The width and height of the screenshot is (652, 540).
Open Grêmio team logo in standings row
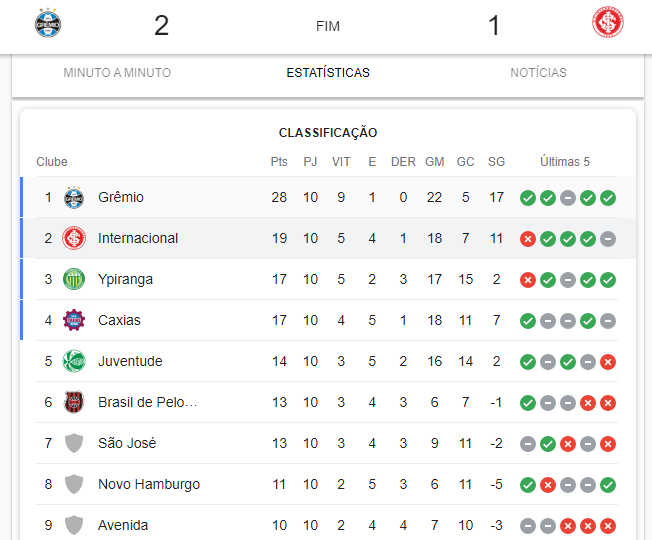(x=74, y=197)
